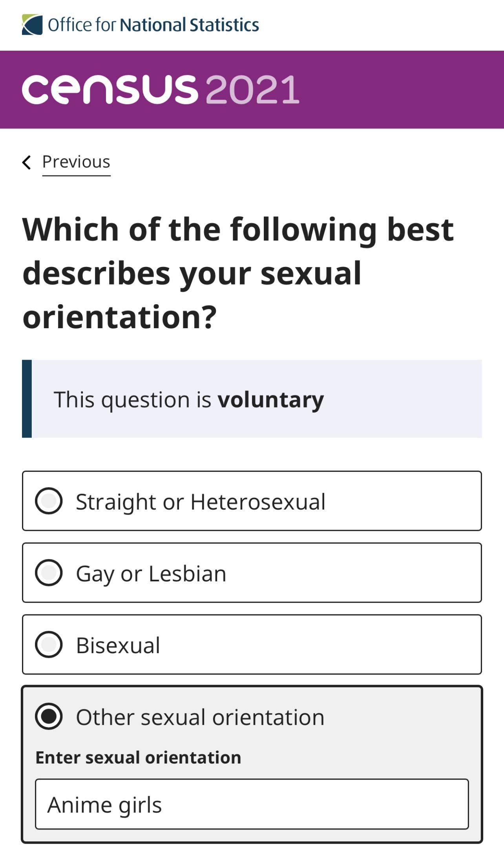Click the dark blue bar beside the voluntary notice

pyautogui.click(x=27, y=399)
